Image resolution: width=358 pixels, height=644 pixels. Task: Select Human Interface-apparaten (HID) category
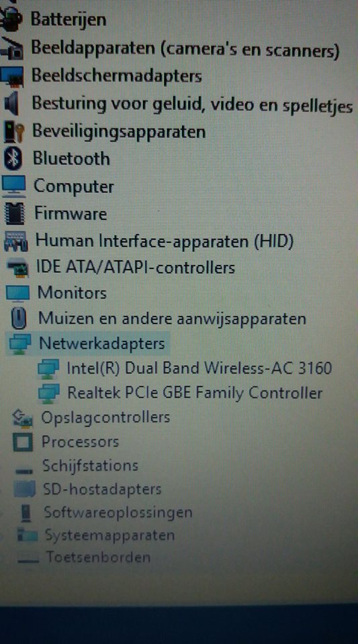tap(165, 241)
